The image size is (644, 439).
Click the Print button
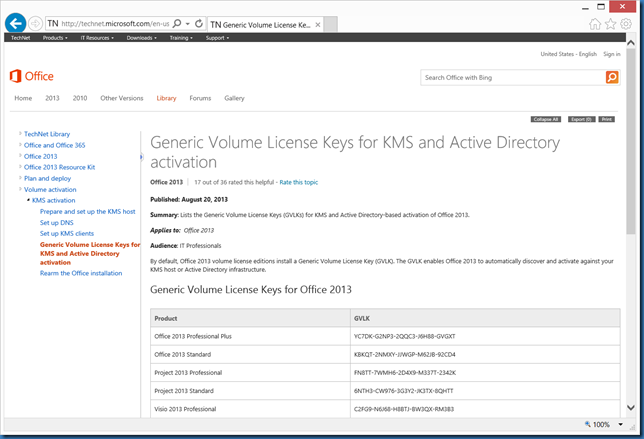click(x=608, y=119)
